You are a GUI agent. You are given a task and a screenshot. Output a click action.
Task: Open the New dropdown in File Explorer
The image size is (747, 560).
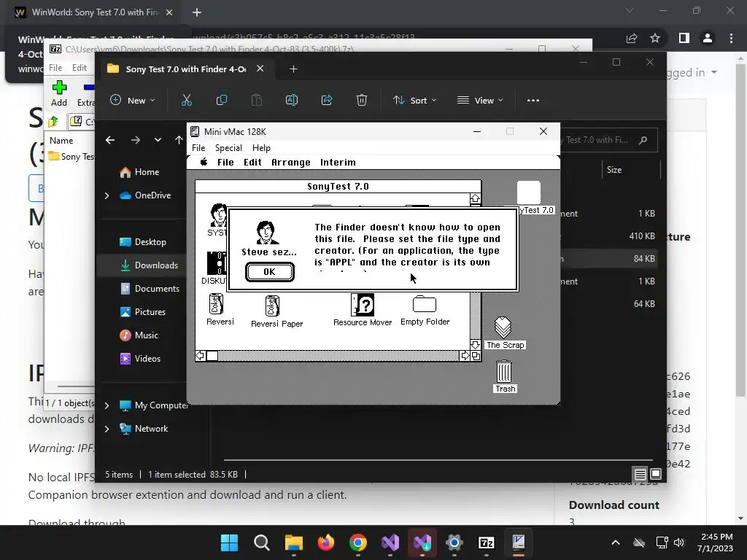click(x=133, y=101)
